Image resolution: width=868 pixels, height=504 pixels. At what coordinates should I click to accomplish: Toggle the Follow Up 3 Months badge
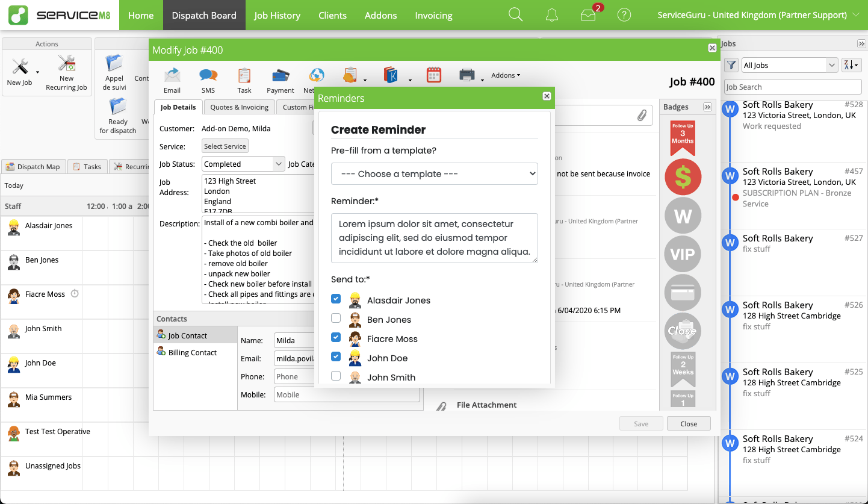[683, 138]
